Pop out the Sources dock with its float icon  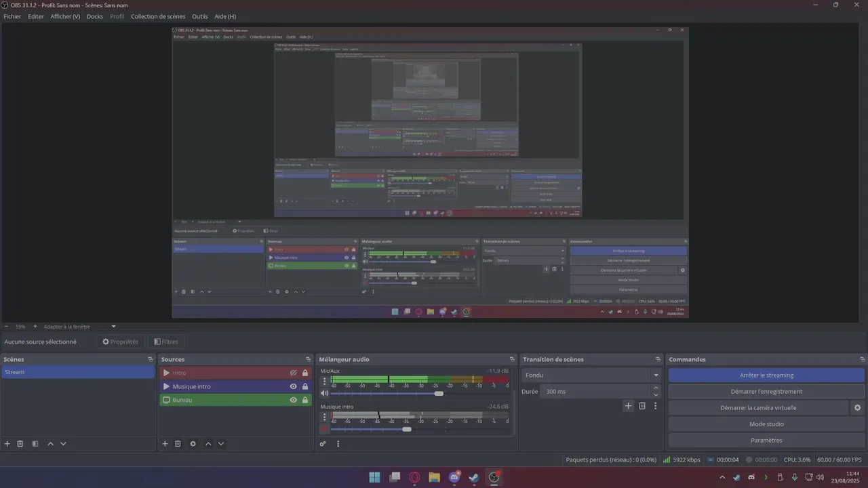pyautogui.click(x=308, y=359)
